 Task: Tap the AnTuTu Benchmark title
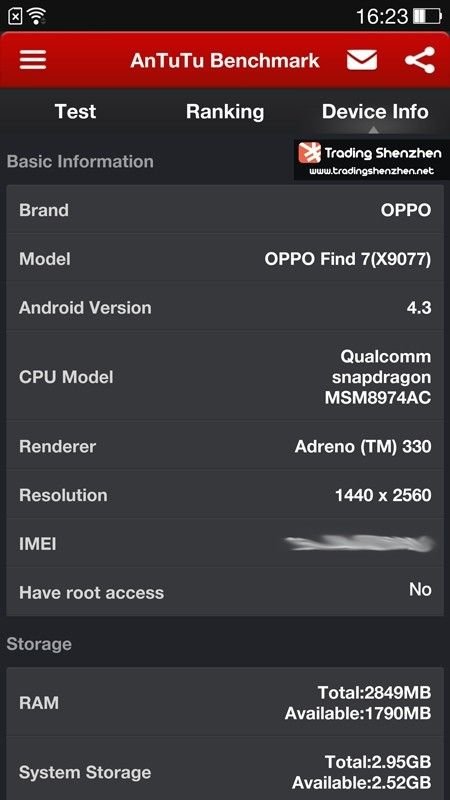[x=225, y=60]
